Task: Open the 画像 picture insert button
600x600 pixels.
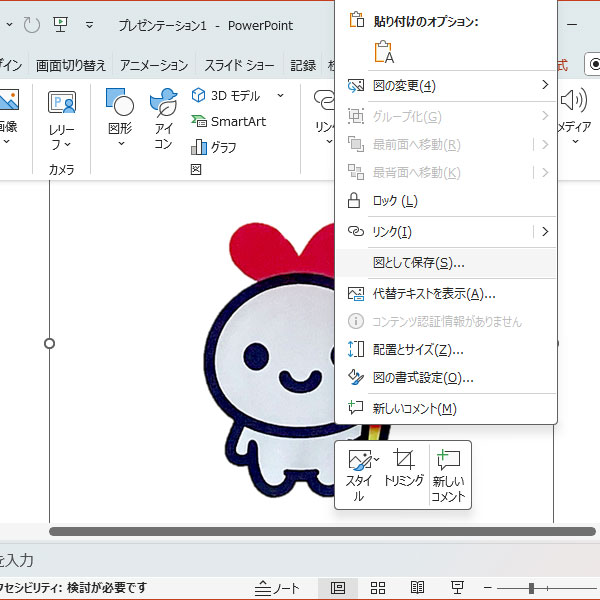Action: tap(8, 117)
